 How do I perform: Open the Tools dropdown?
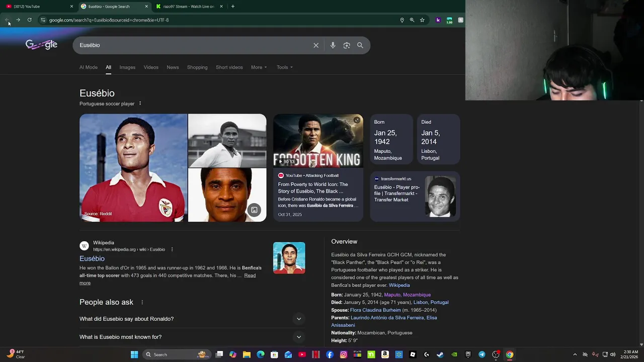(x=285, y=67)
